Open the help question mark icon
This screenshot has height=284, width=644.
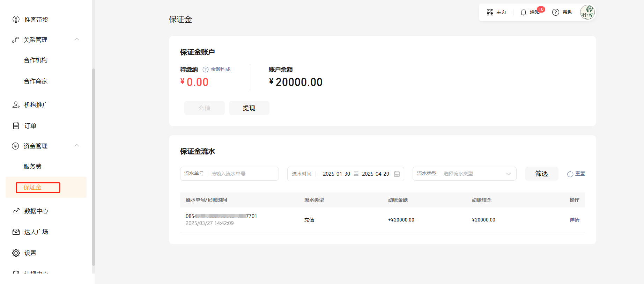coord(555,12)
